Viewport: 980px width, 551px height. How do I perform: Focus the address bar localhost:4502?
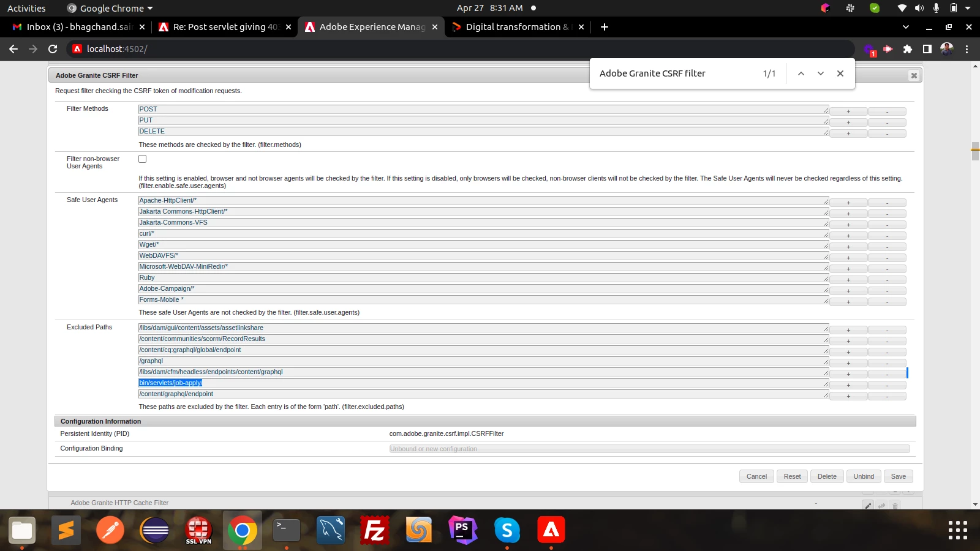[459, 49]
